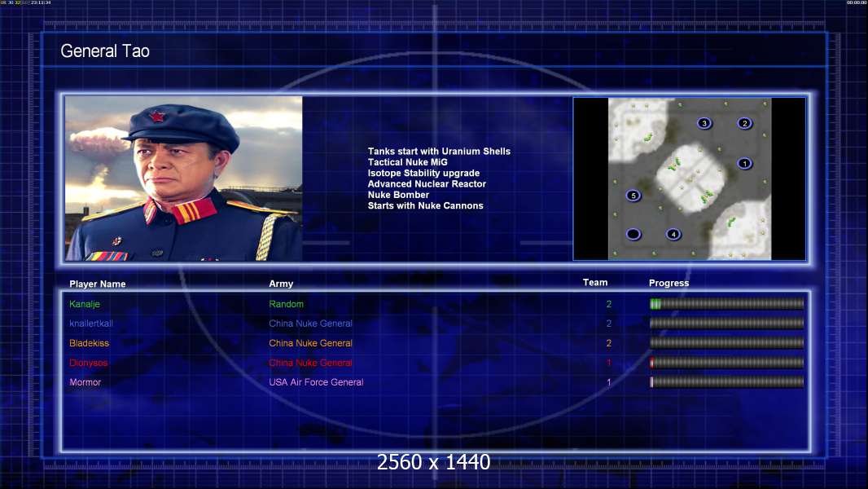This screenshot has width=868, height=489.
Task: Select player name Bladekiss
Action: (89, 343)
